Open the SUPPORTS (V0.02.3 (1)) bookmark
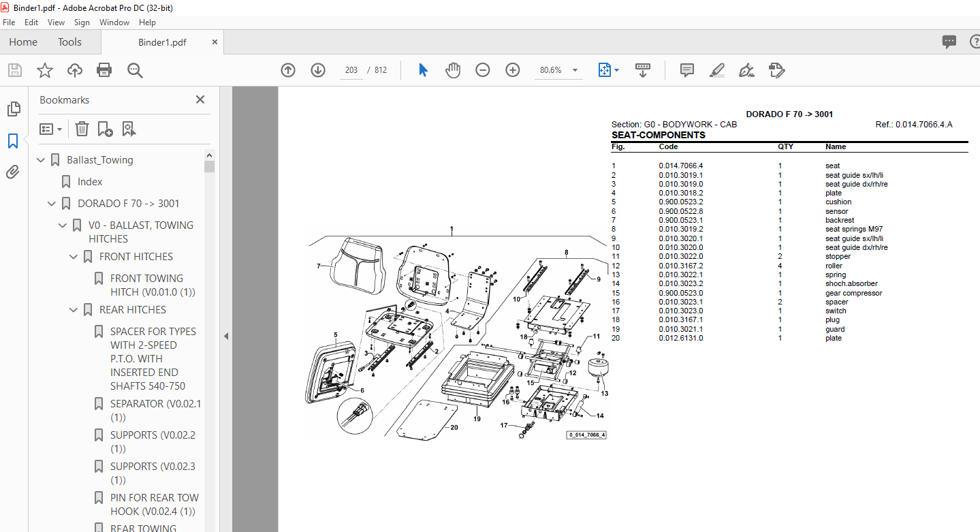 point(153,473)
